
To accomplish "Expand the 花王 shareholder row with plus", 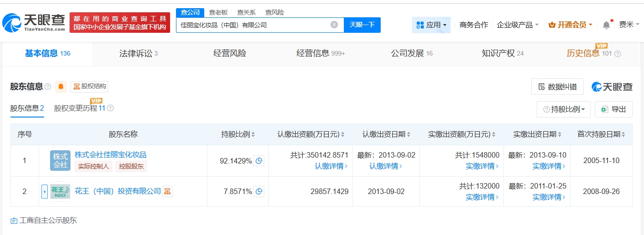I will click(45, 192).
